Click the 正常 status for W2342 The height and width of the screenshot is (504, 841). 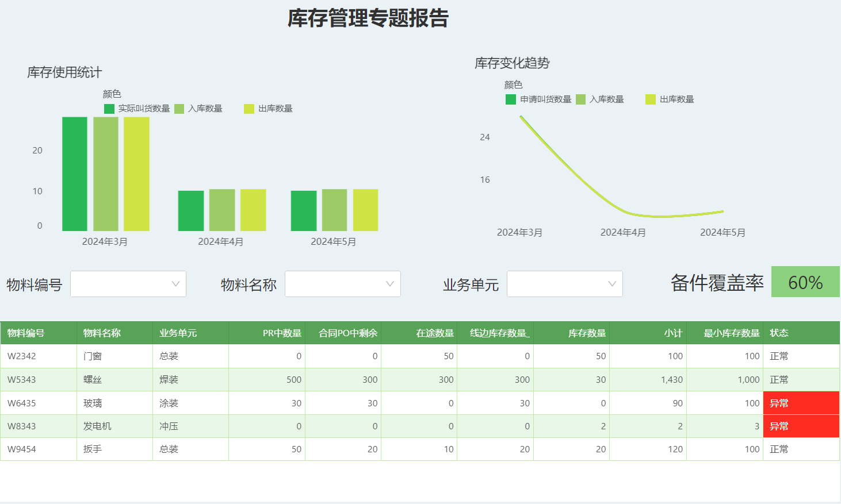point(801,356)
